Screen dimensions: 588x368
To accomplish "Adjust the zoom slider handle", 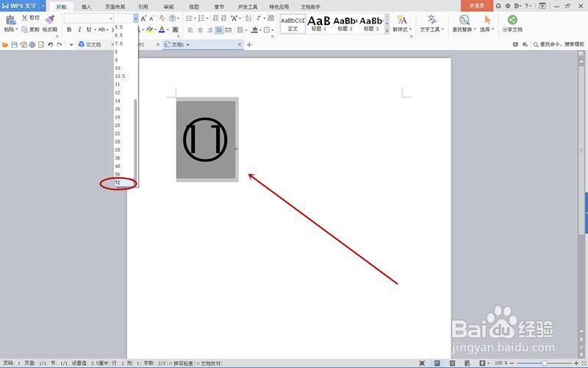I will [545, 363].
